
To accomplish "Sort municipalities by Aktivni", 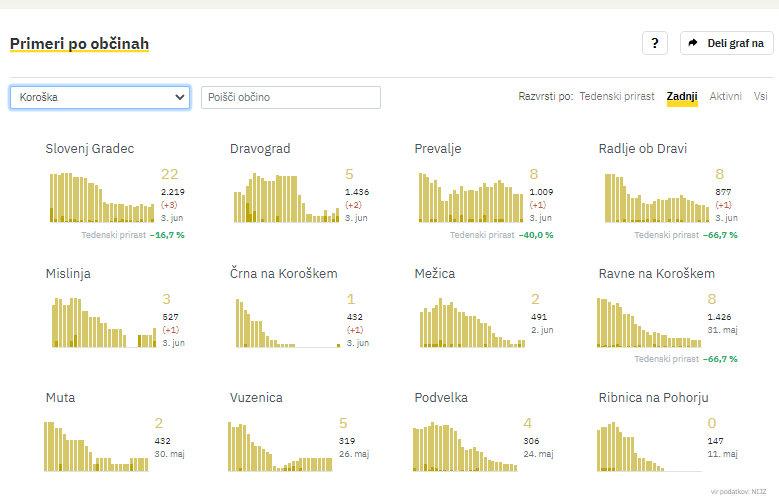I will coord(725,97).
